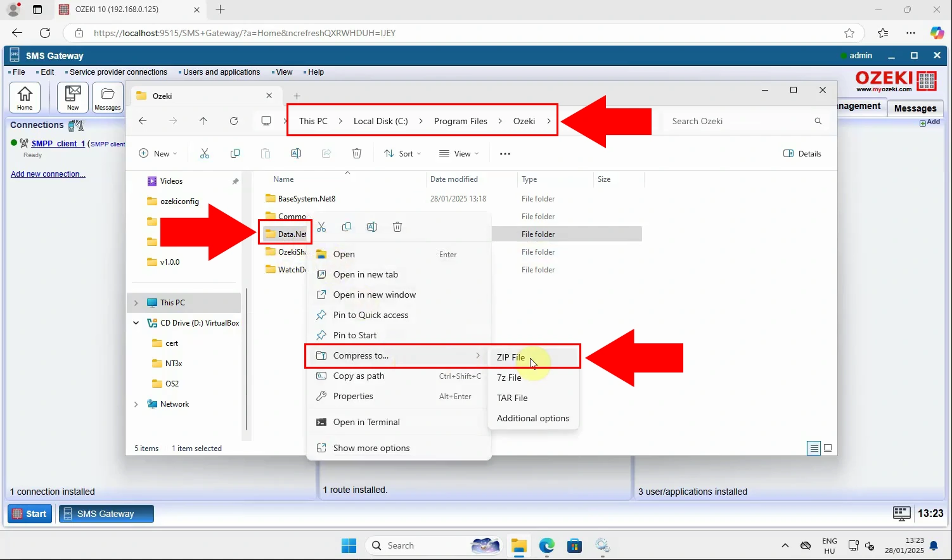Click the Delete trash icon in Explorer toolbar

click(x=357, y=153)
